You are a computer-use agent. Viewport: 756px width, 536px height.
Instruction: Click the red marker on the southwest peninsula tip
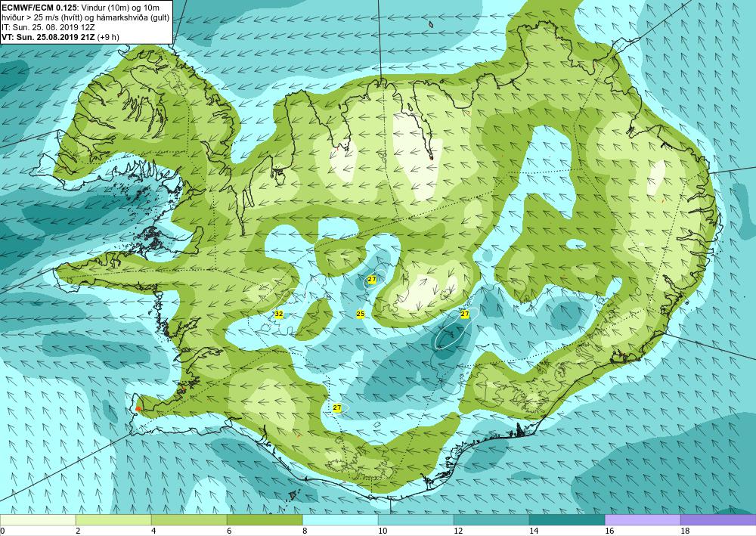tap(138, 409)
